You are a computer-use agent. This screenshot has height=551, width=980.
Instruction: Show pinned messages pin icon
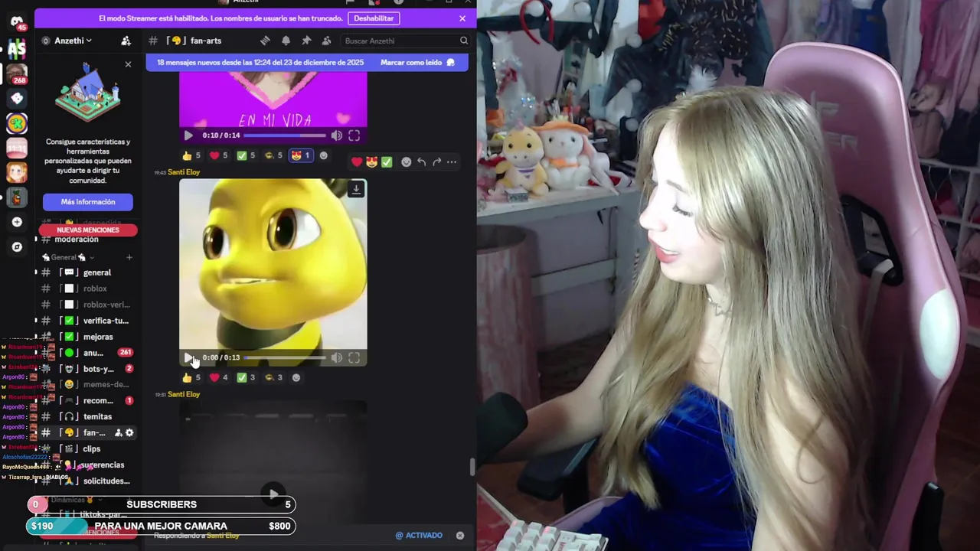pyautogui.click(x=306, y=41)
